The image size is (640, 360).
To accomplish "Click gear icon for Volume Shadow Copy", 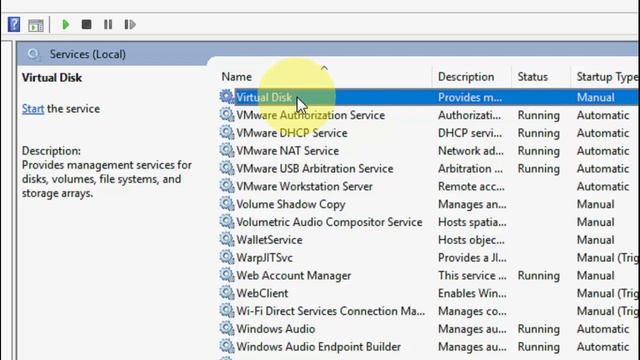I will click(227, 204).
